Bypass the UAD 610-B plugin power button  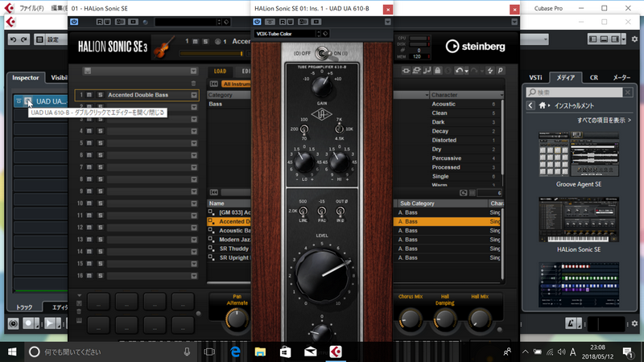tap(257, 22)
